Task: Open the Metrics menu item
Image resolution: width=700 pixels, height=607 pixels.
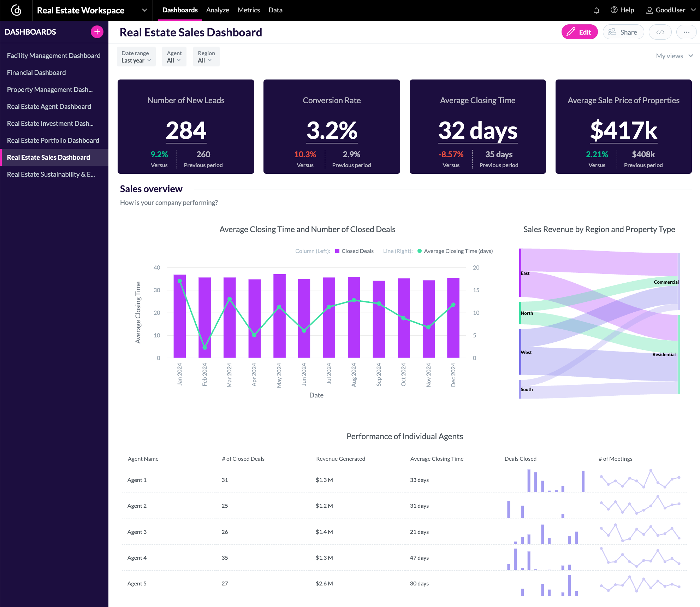Action: point(249,10)
